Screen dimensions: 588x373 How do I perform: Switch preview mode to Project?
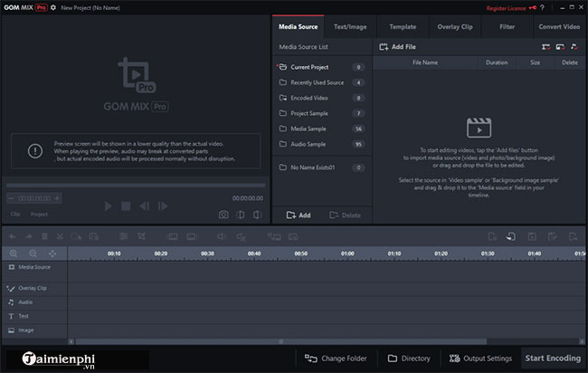tap(39, 215)
